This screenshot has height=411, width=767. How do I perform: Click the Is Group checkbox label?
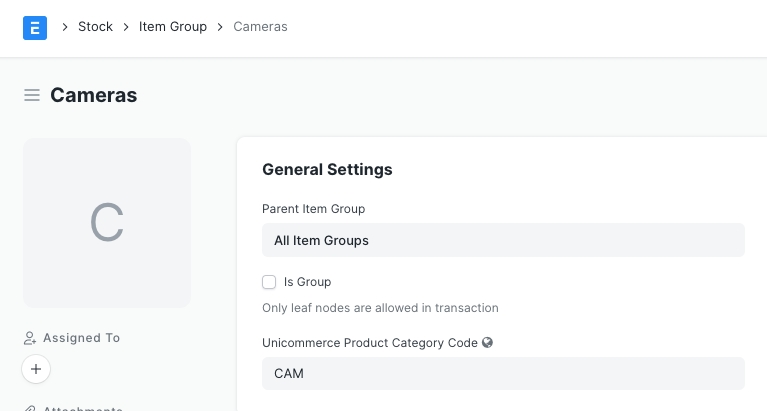(307, 282)
